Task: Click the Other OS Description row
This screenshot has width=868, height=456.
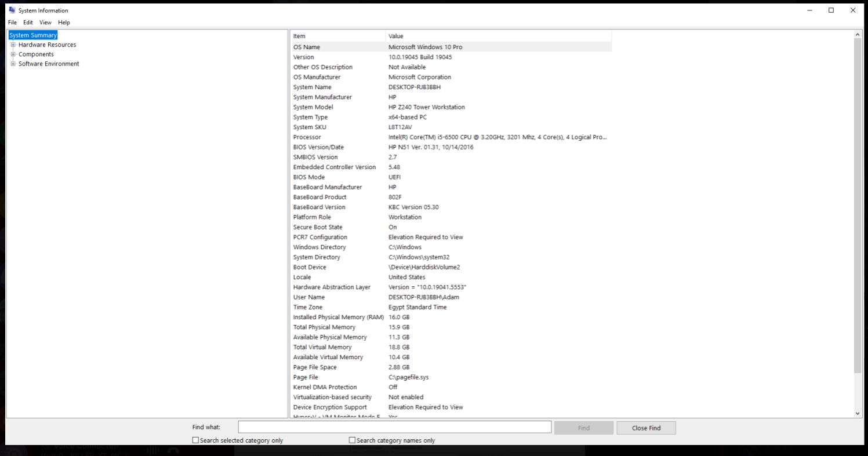Action: click(x=451, y=67)
